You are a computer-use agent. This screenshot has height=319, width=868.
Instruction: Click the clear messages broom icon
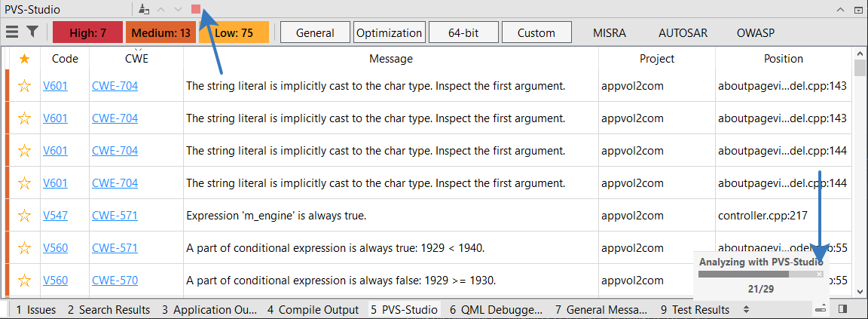pyautogui.click(x=145, y=9)
